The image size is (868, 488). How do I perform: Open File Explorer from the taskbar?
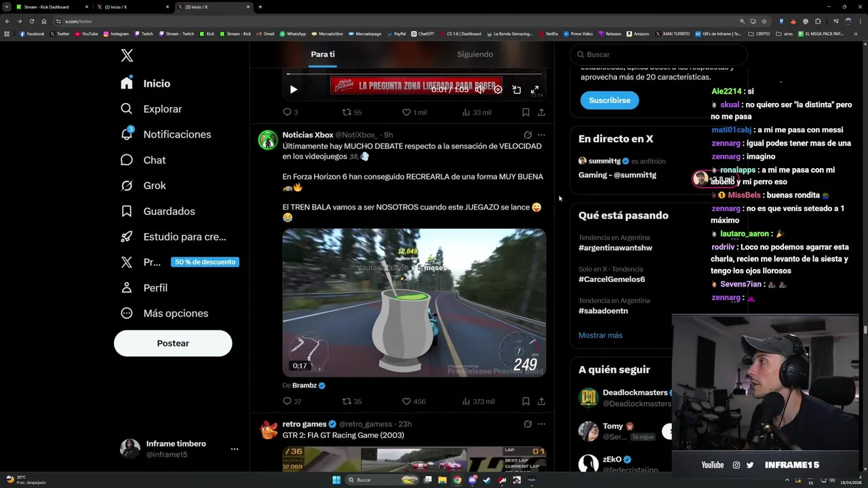[442, 480]
